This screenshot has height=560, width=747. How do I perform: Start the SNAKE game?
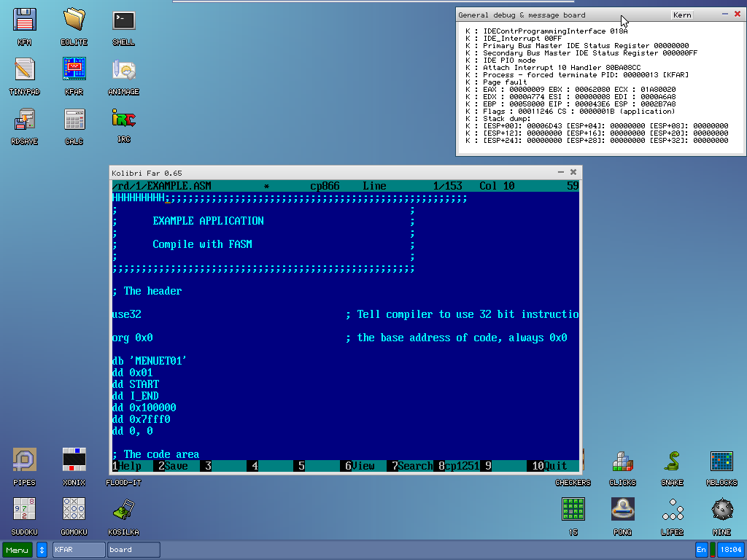(x=672, y=462)
